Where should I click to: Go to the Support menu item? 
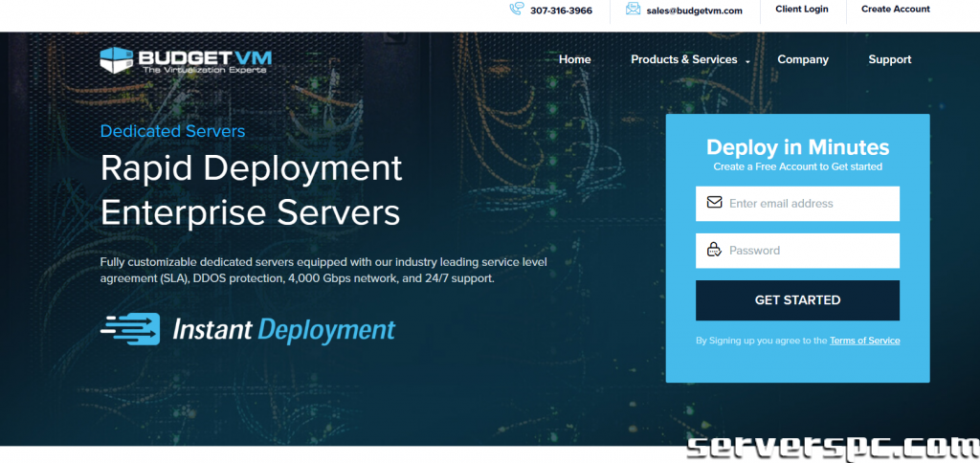click(x=889, y=59)
